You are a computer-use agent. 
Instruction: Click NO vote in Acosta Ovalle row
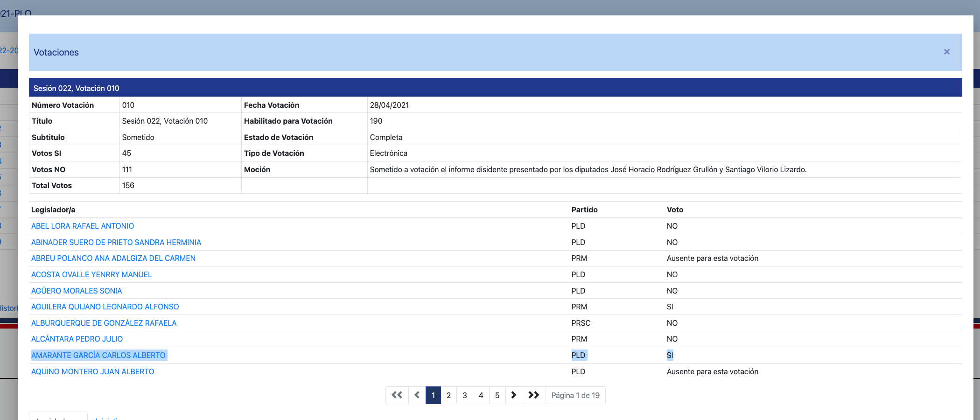tap(672, 274)
